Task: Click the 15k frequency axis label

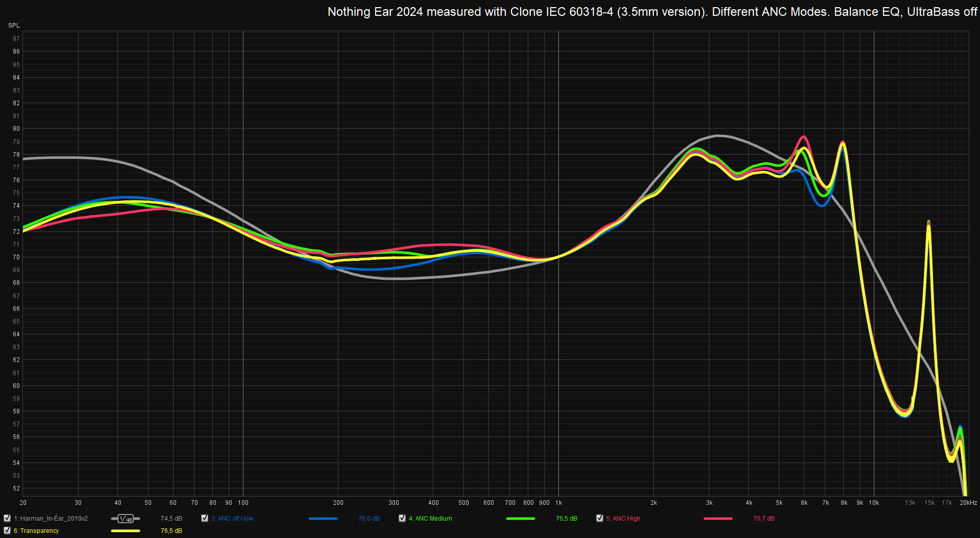Action: (x=929, y=503)
